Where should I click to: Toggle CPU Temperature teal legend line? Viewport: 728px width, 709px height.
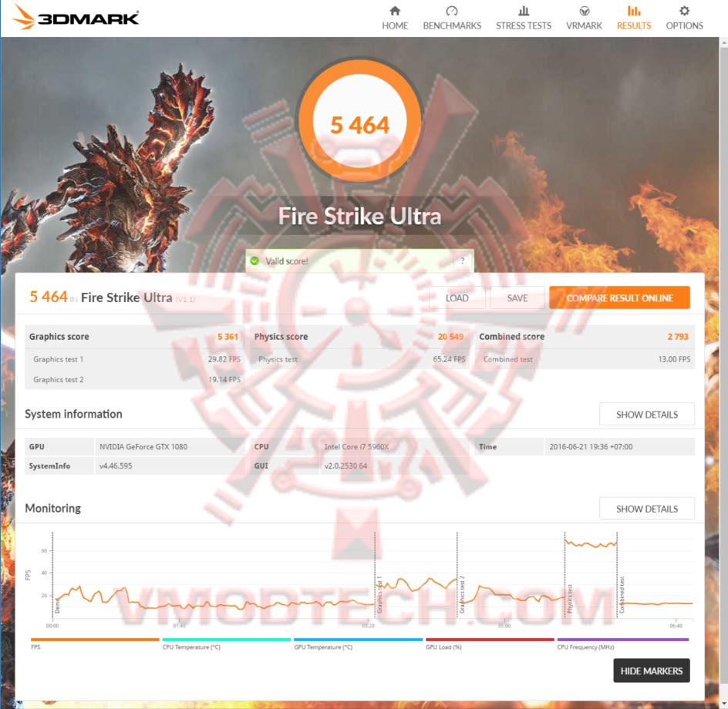227,640
